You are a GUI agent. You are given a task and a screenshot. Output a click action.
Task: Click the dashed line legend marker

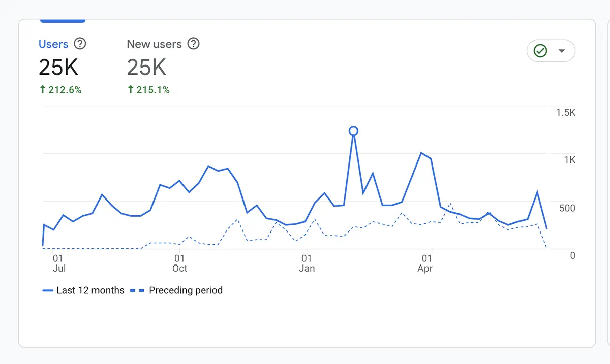click(138, 290)
